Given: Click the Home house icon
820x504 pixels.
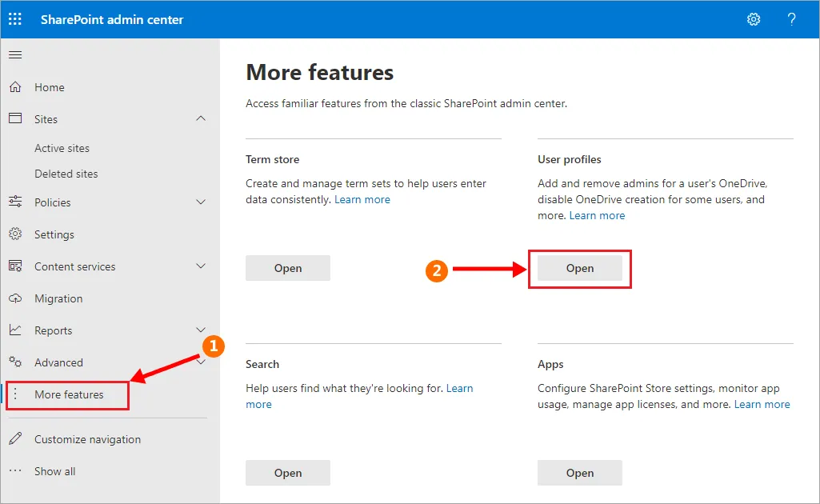Looking at the screenshot, I should [x=15, y=86].
